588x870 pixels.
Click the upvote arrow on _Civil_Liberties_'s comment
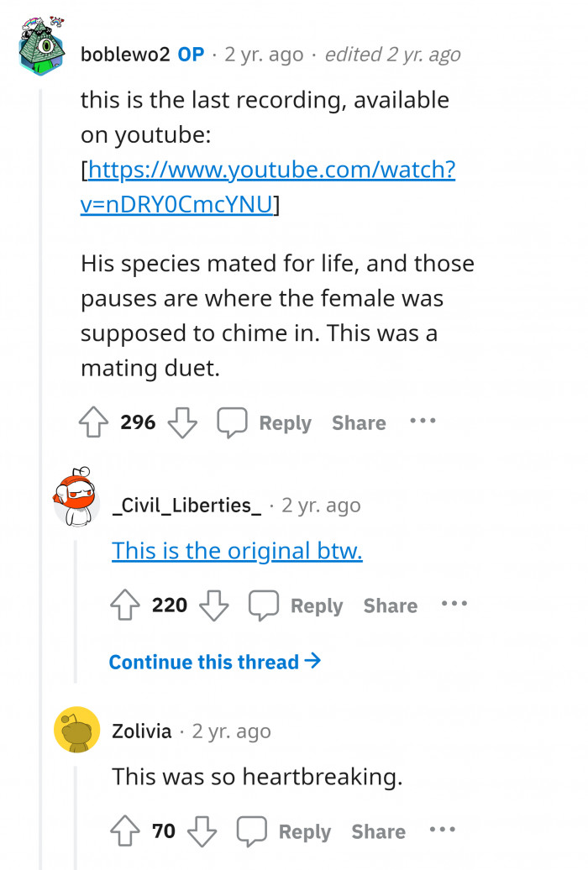point(124,605)
